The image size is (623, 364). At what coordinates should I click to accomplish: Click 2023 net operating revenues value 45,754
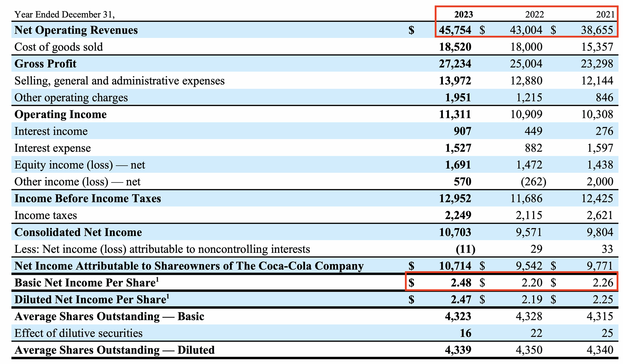pyautogui.click(x=455, y=30)
